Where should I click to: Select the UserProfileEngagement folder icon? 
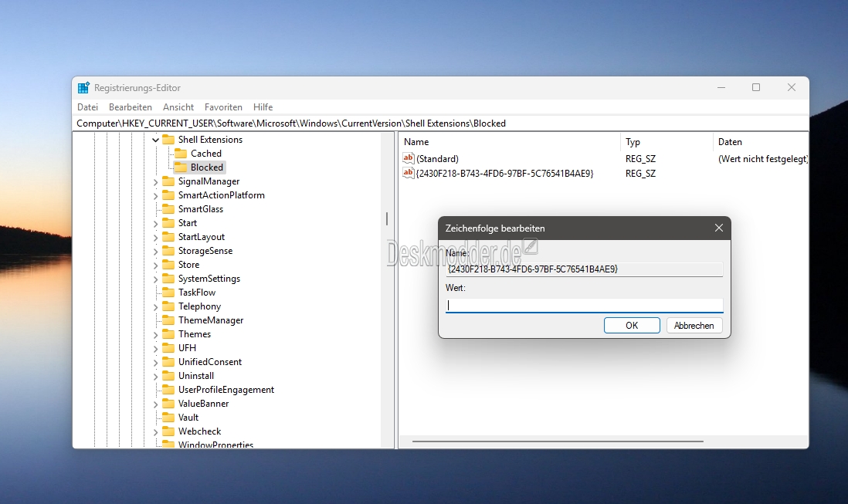(x=168, y=390)
